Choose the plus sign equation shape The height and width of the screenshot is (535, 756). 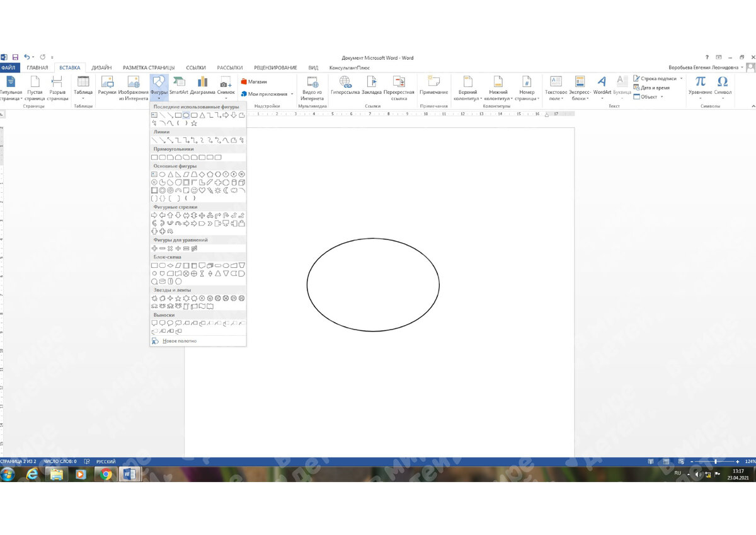[154, 248]
